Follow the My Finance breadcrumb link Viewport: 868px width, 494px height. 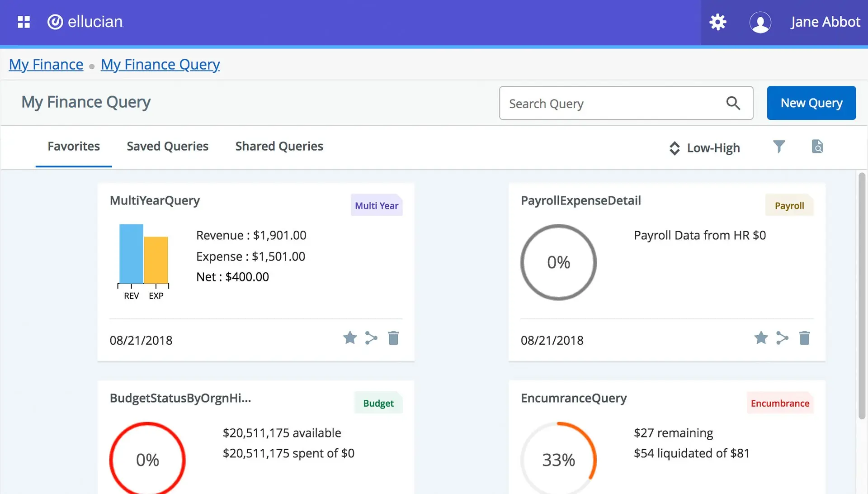(x=46, y=64)
